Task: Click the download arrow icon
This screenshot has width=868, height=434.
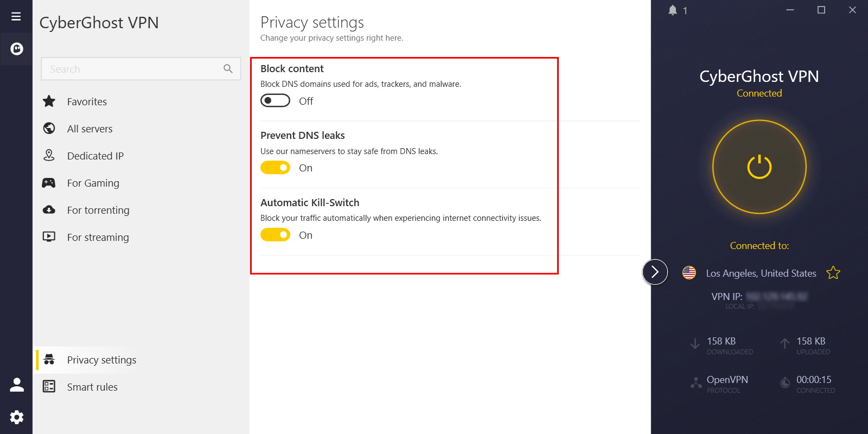Action: tap(695, 344)
